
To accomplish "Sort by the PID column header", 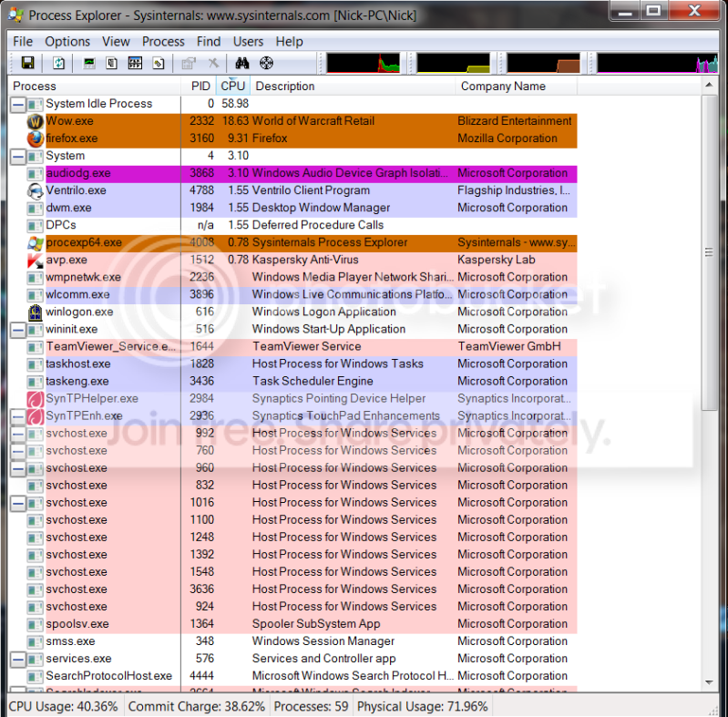I will click(199, 86).
